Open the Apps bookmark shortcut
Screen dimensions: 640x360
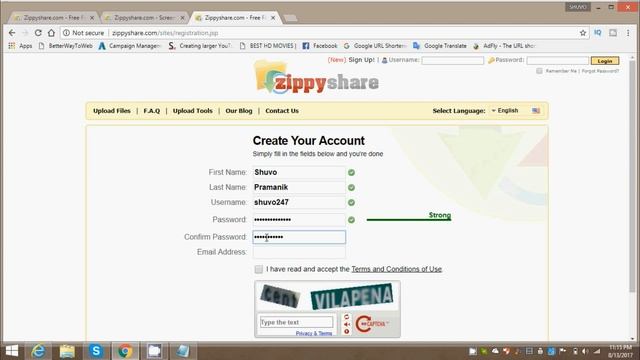pos(20,46)
